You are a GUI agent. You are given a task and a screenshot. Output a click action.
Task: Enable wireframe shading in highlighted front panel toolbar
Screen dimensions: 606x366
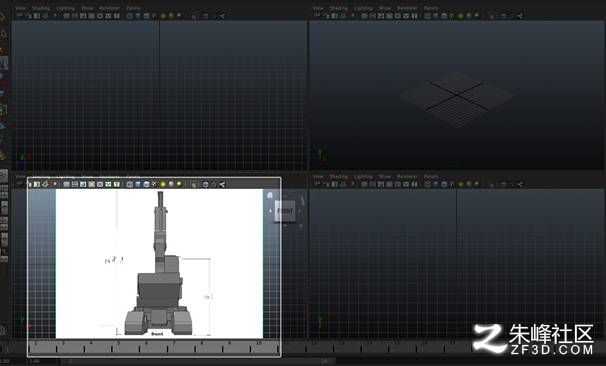pyautogui.click(x=129, y=184)
